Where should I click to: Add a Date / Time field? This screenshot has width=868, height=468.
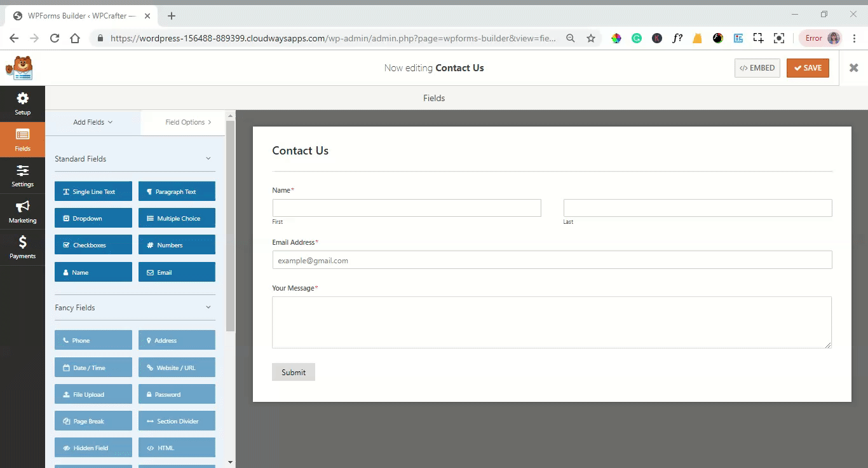pyautogui.click(x=93, y=368)
